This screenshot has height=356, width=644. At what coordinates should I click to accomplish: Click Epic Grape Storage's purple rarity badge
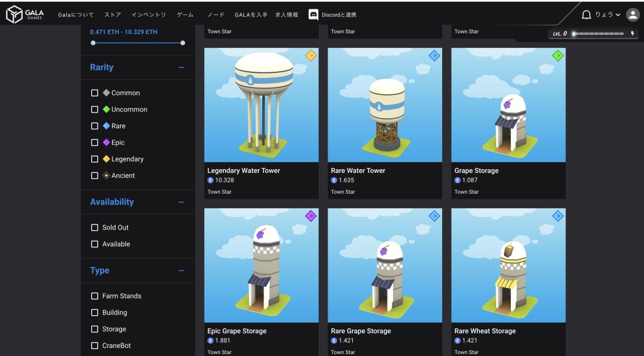[311, 216]
